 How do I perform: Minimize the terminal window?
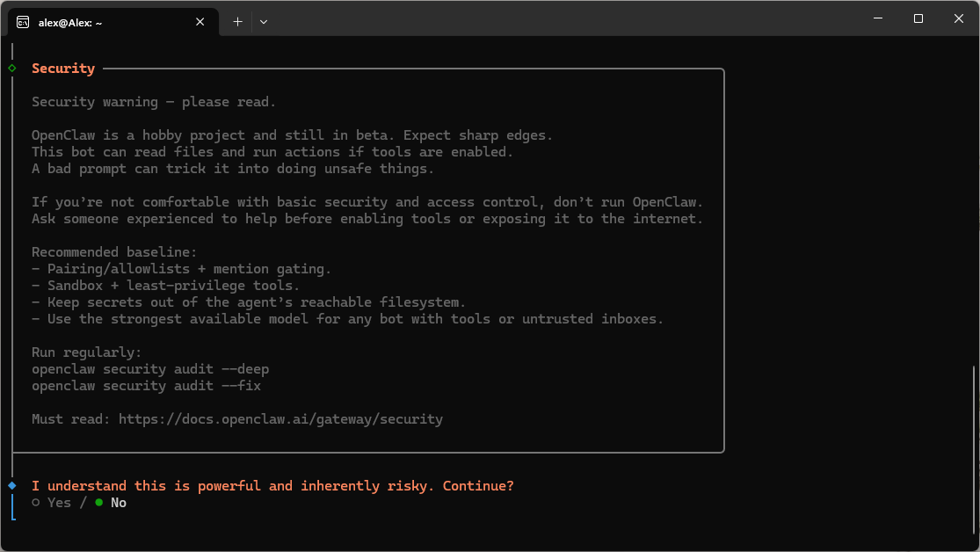click(878, 18)
